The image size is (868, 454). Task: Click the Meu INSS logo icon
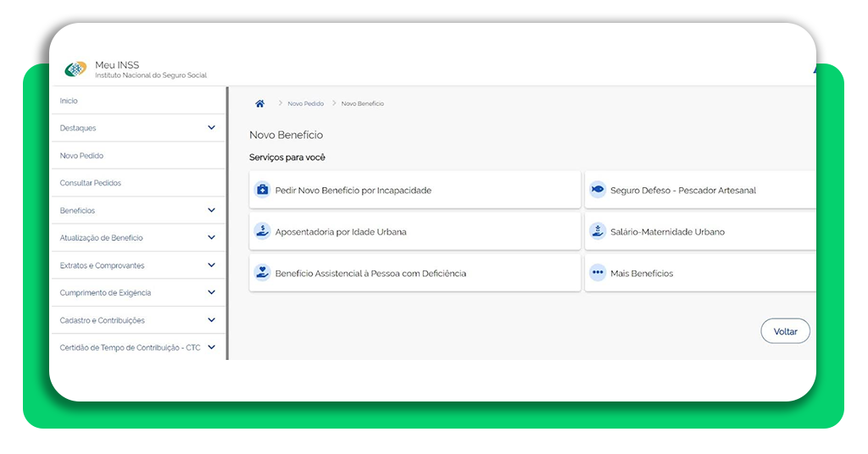[75, 69]
